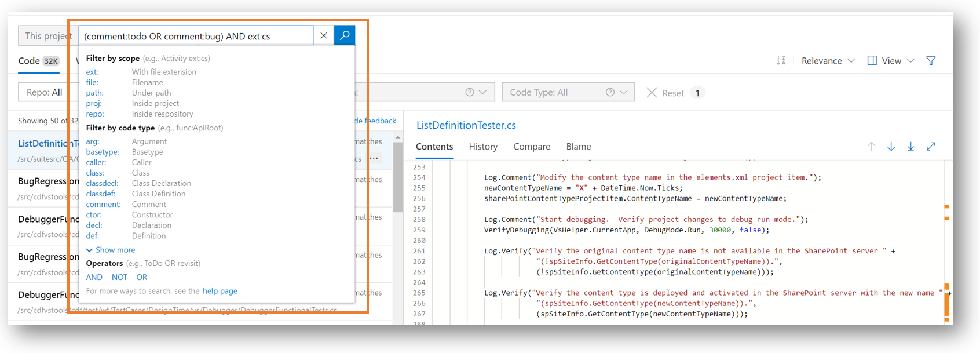This screenshot has height=353, width=980.
Task: Open the Compare tab
Action: tap(531, 147)
